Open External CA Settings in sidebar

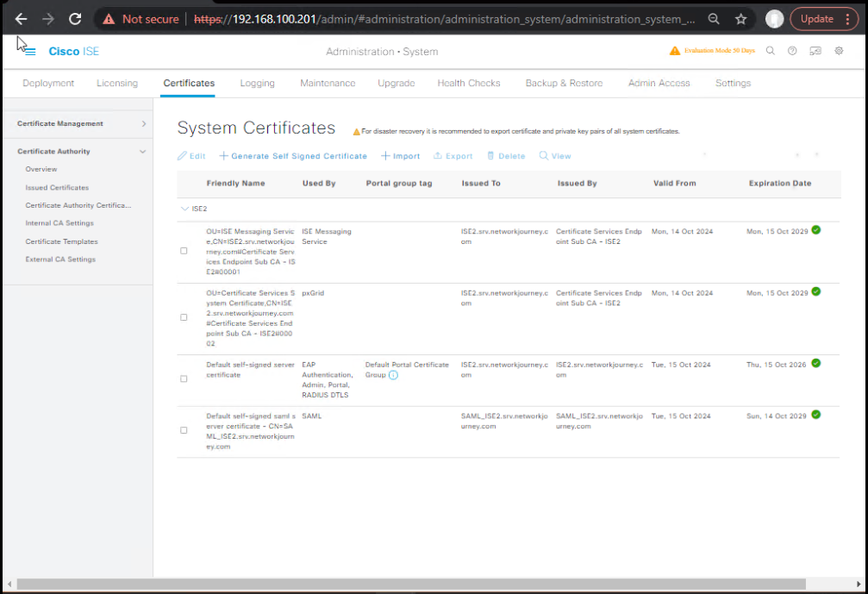(60, 259)
